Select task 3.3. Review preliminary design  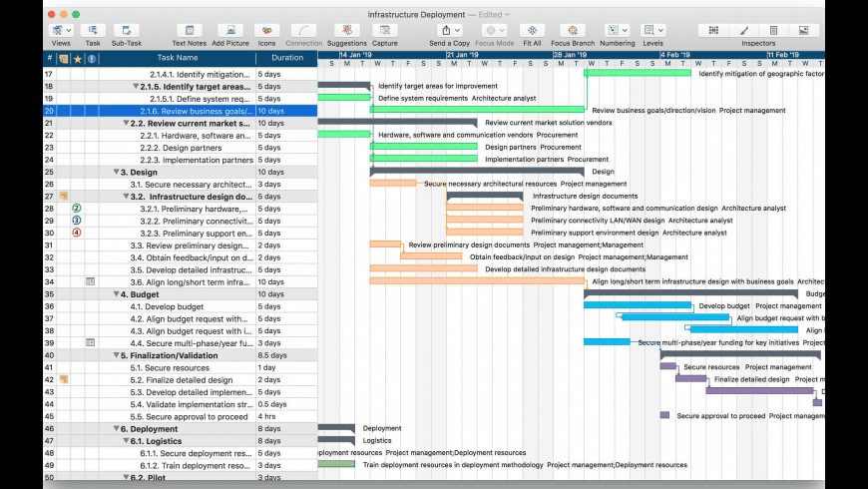[190, 245]
